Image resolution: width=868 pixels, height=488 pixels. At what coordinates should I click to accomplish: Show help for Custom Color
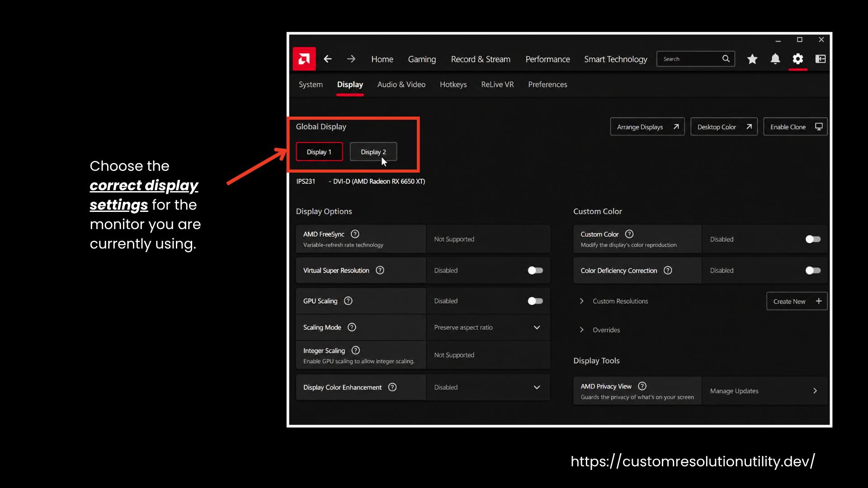629,234
